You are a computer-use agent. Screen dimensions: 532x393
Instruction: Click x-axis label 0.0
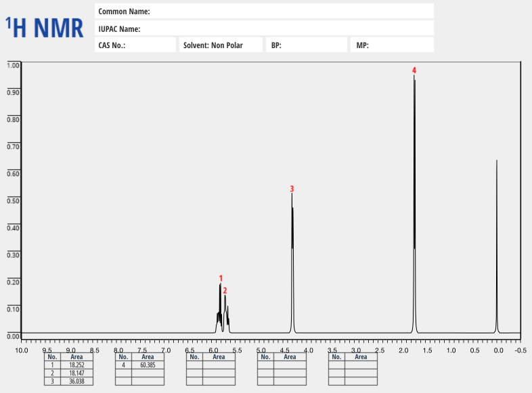pos(499,350)
